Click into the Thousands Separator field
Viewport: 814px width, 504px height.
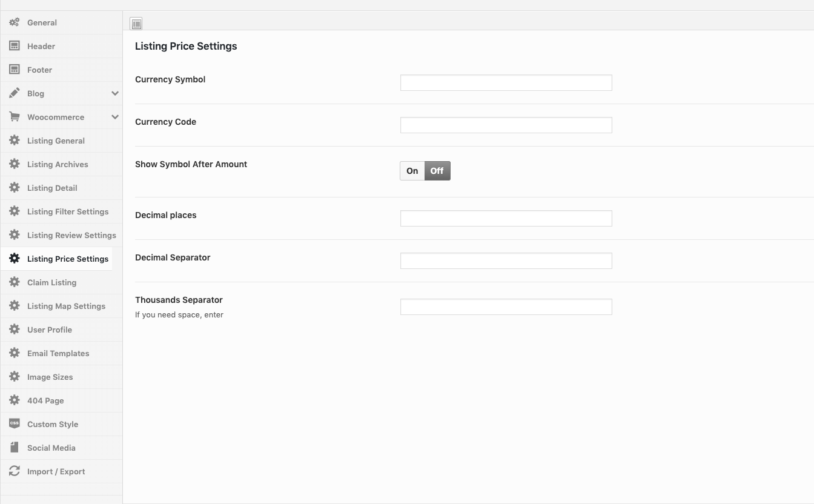pyautogui.click(x=506, y=307)
